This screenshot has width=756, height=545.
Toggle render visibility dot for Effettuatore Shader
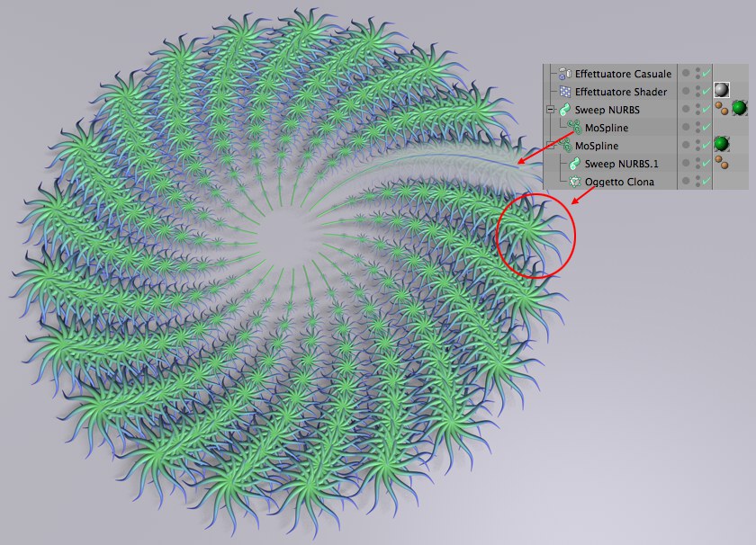pyautogui.click(x=697, y=95)
